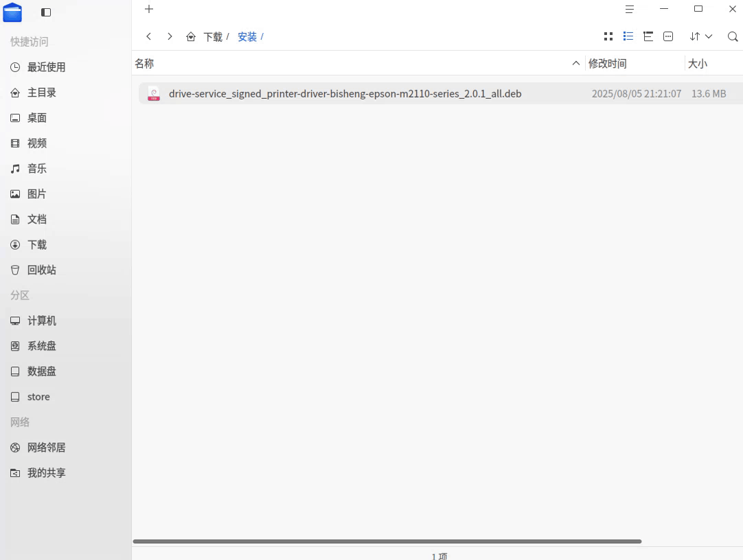Open 图片 pictures folder
The width and height of the screenshot is (743, 560).
coord(37,194)
